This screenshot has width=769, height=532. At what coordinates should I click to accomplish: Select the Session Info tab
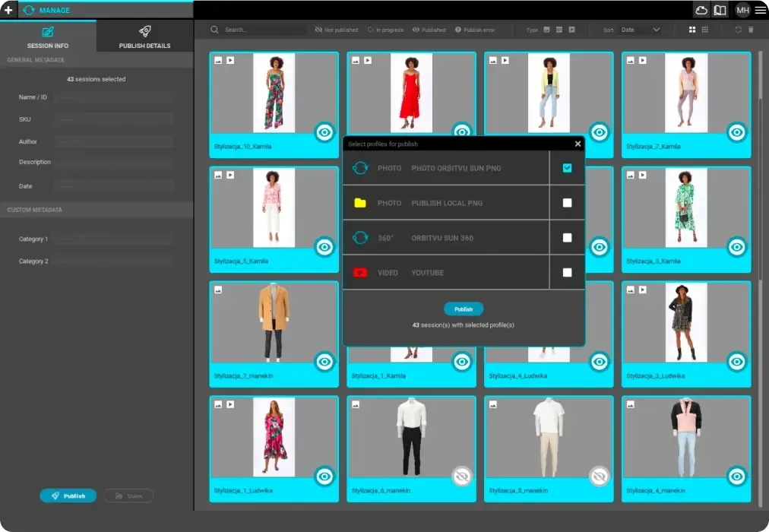[x=48, y=37]
